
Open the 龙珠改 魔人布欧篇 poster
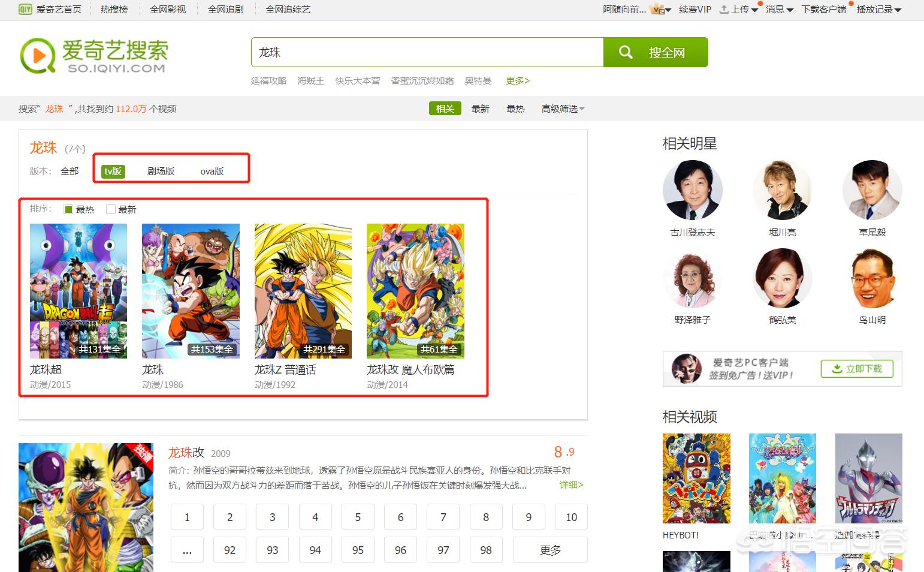tap(415, 291)
